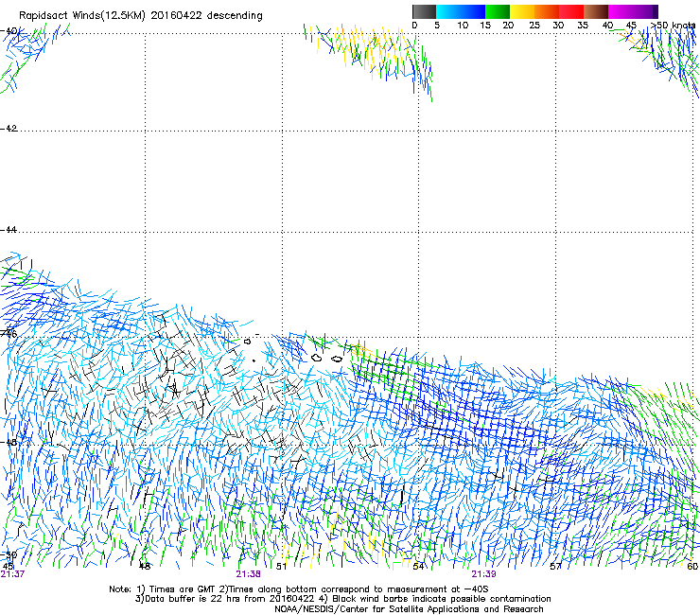Viewport: 700px width, 615px height.
Task: Click the -42 latitude axis label
Action: tap(9, 129)
